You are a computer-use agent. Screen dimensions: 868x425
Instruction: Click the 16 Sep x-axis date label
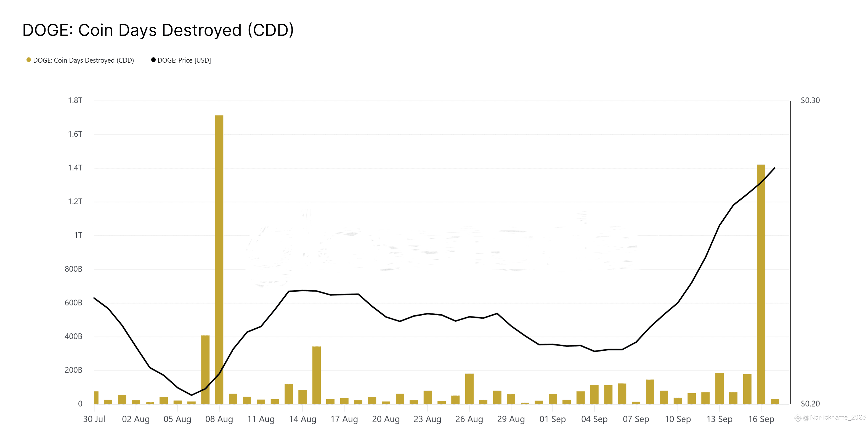[x=761, y=419]
